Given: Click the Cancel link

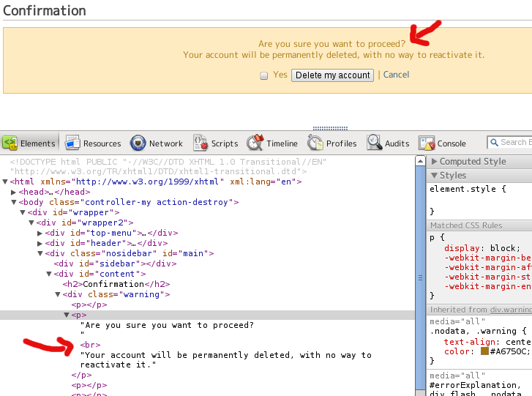Looking at the screenshot, I should tap(396, 75).
